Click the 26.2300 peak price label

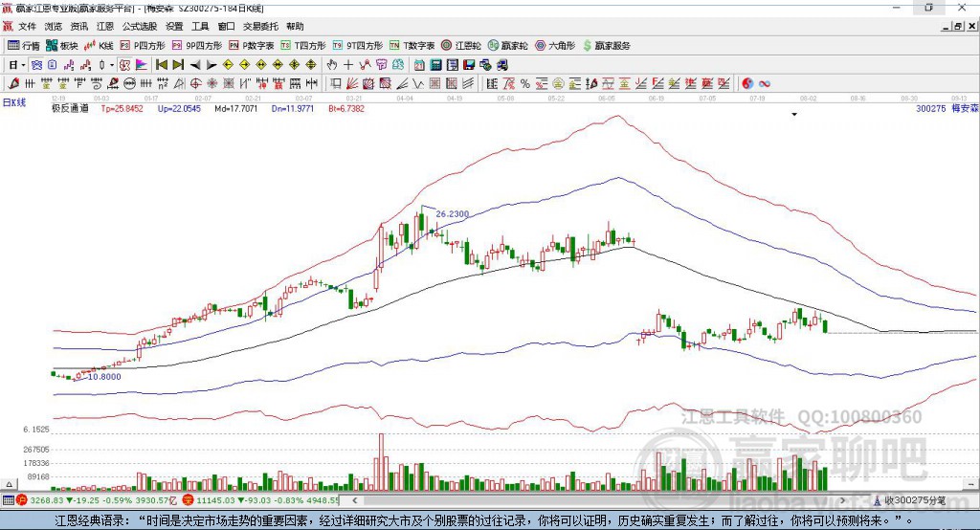tap(453, 213)
